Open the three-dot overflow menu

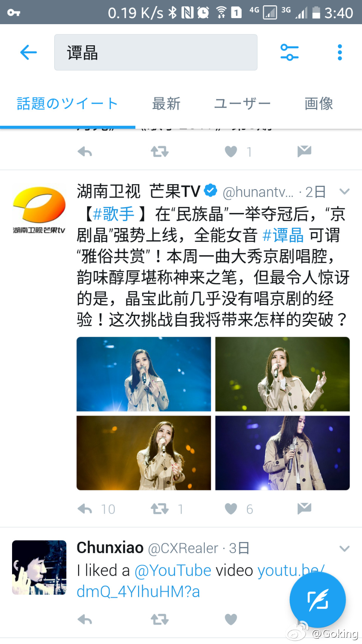pyautogui.click(x=340, y=52)
